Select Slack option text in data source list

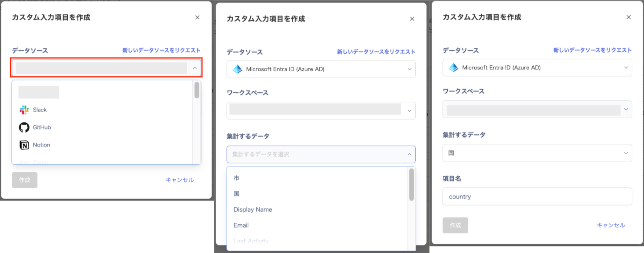click(x=40, y=110)
